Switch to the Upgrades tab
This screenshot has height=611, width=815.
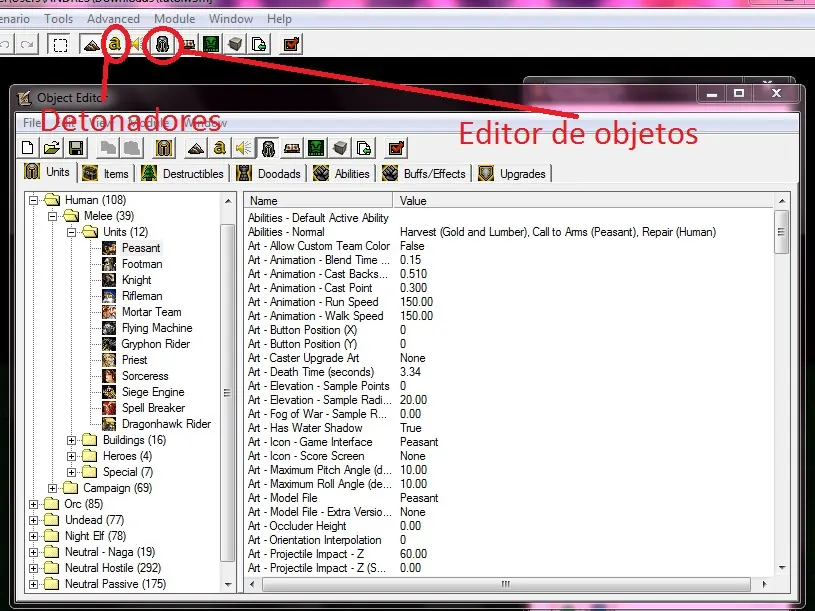[x=512, y=174]
